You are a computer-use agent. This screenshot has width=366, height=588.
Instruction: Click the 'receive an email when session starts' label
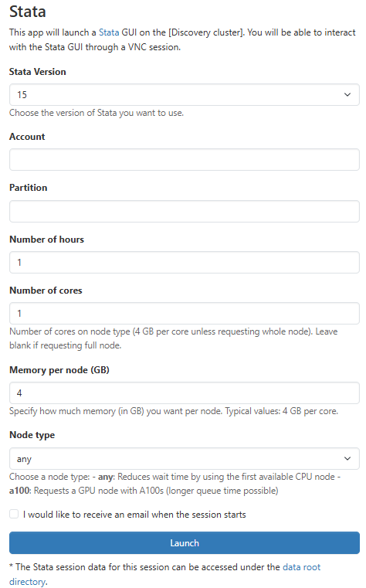tap(134, 515)
